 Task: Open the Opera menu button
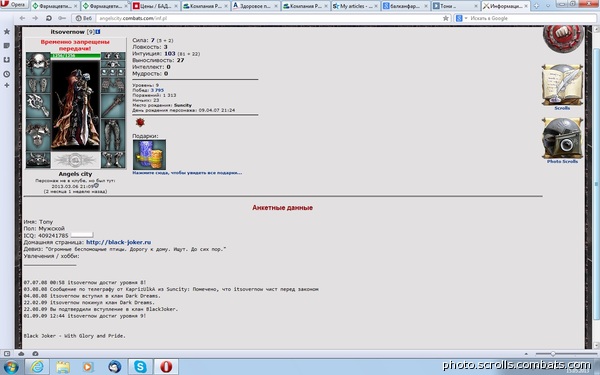coord(13,5)
